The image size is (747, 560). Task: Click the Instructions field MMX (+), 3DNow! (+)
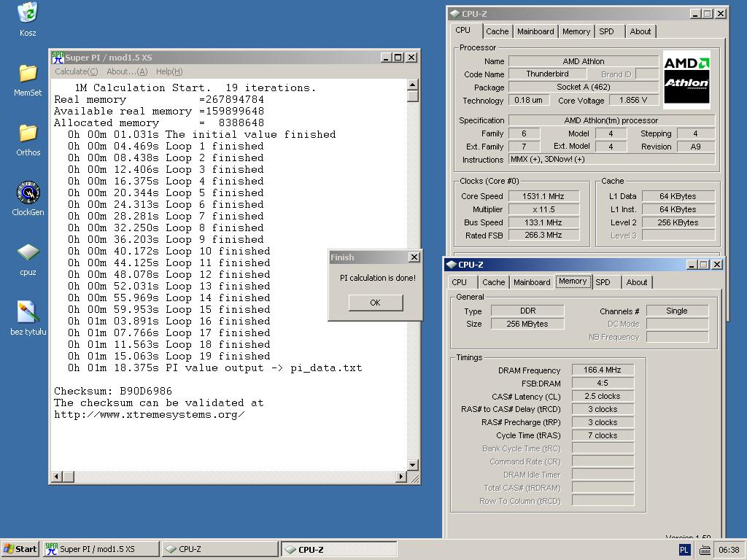pos(612,160)
